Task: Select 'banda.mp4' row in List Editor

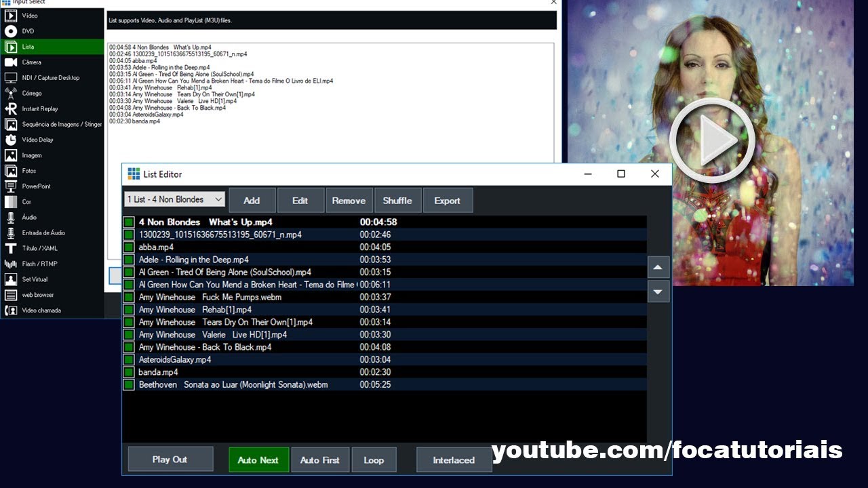Action: pyautogui.click(x=384, y=372)
